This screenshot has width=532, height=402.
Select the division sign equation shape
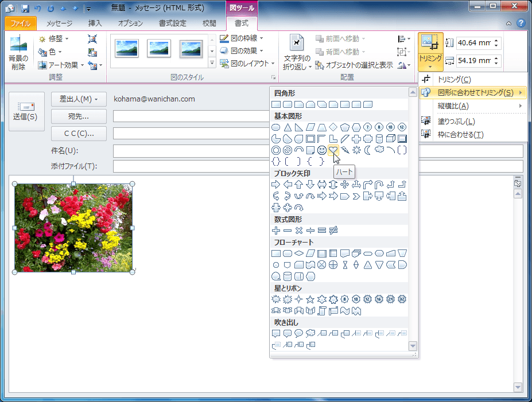(x=310, y=231)
